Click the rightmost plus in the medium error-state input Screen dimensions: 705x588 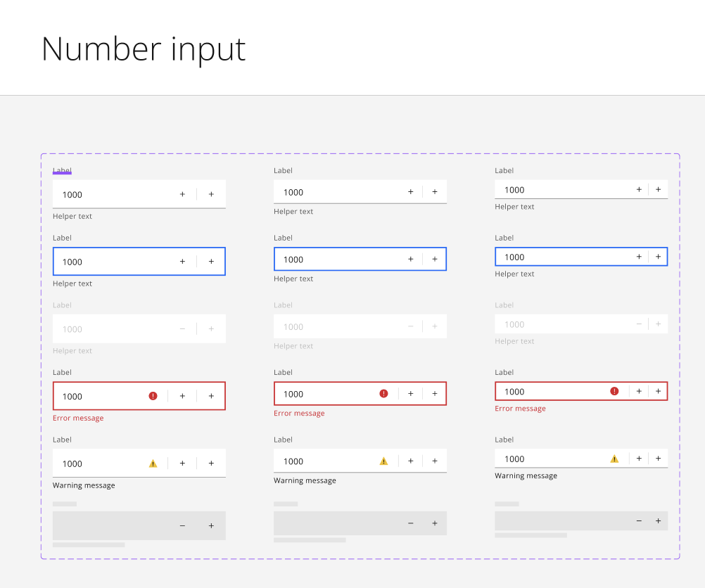[435, 394]
